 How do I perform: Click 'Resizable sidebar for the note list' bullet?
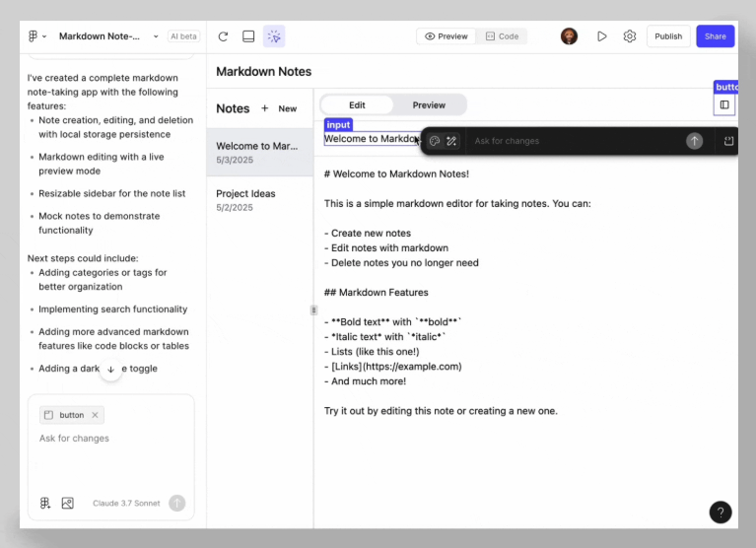coord(111,193)
